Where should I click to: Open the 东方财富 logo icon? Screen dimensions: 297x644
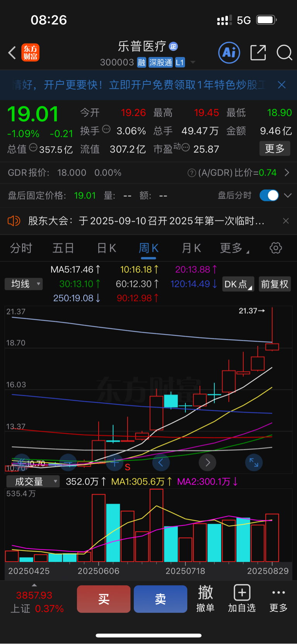tap(30, 53)
